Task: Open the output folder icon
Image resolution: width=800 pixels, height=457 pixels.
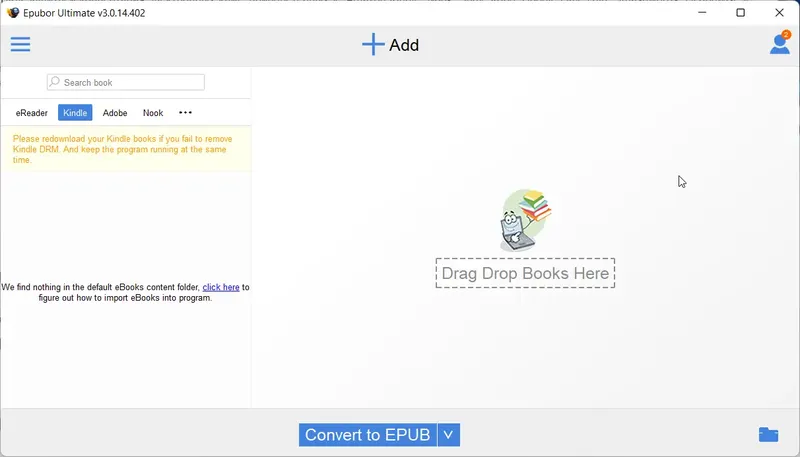Action: coord(768,435)
